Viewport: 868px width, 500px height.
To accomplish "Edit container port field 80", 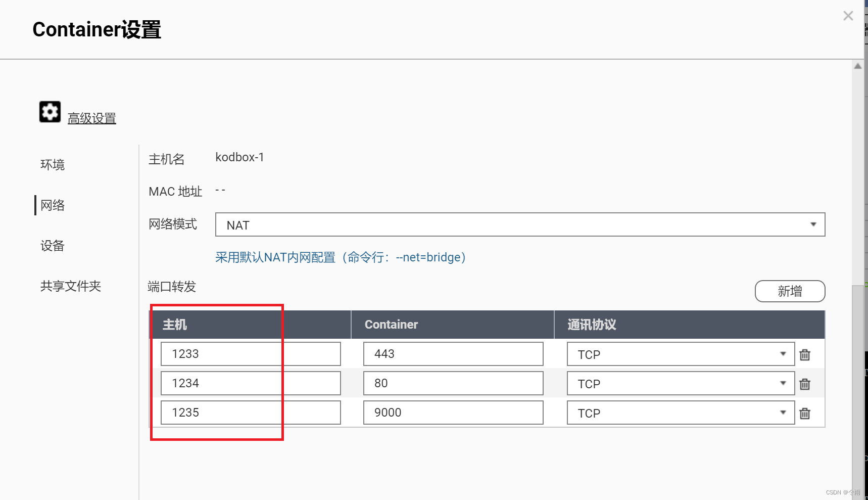I will [453, 383].
